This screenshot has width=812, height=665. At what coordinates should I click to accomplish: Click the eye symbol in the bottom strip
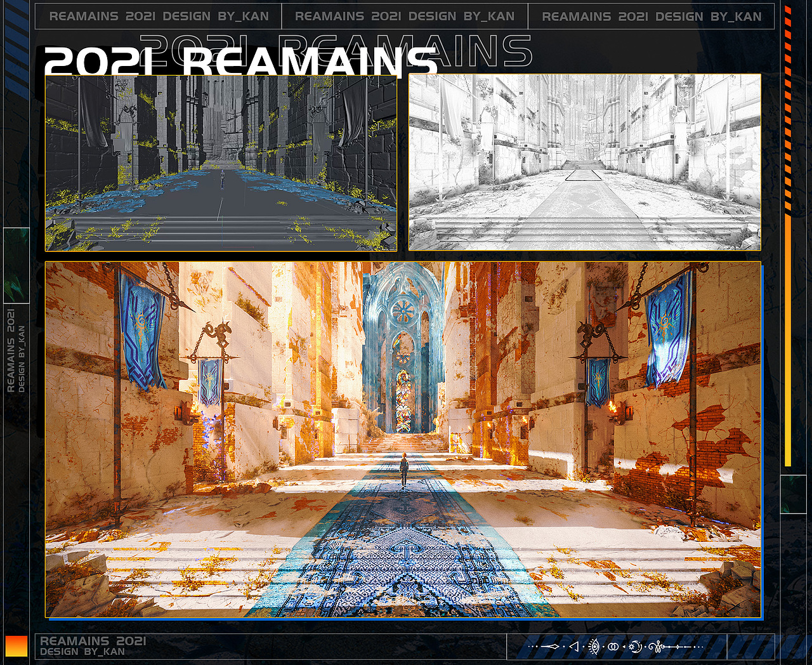(594, 647)
